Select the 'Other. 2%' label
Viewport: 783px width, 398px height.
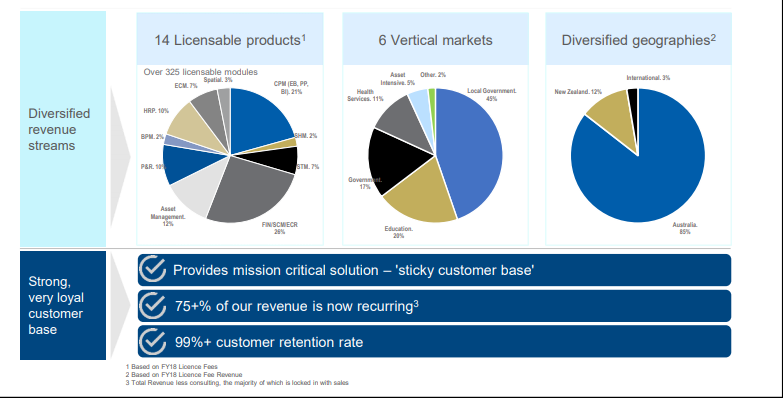tap(433, 75)
